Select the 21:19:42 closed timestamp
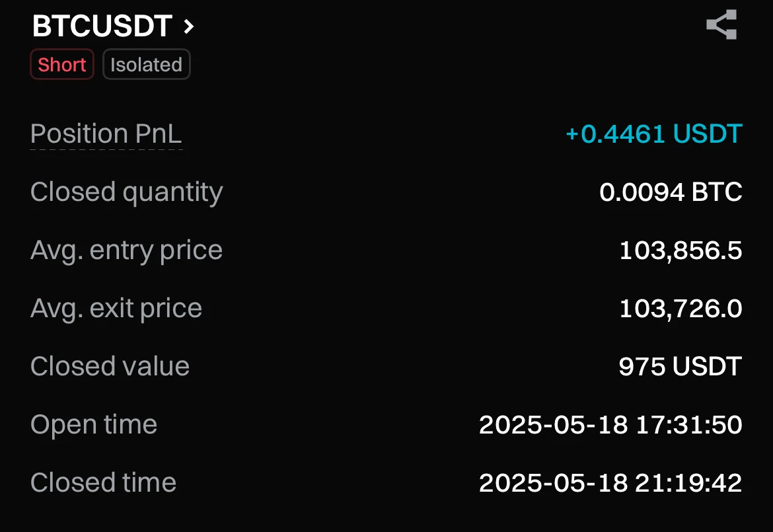The width and height of the screenshot is (773, 532). tap(688, 483)
